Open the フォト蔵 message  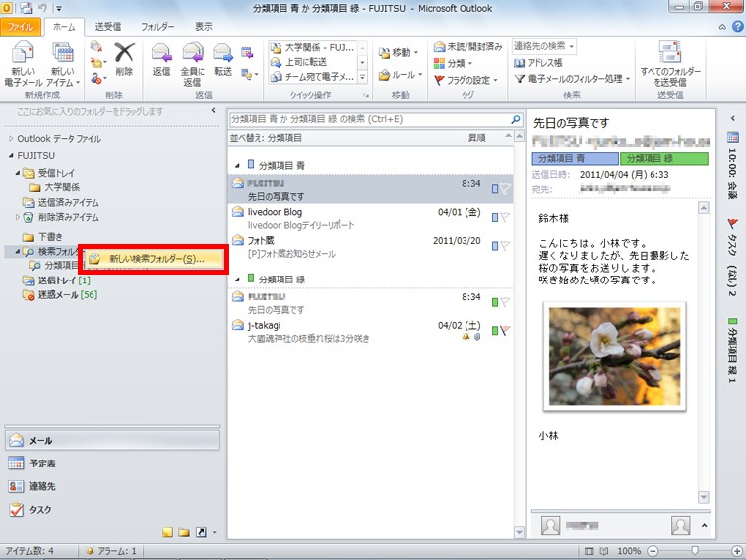(x=371, y=247)
